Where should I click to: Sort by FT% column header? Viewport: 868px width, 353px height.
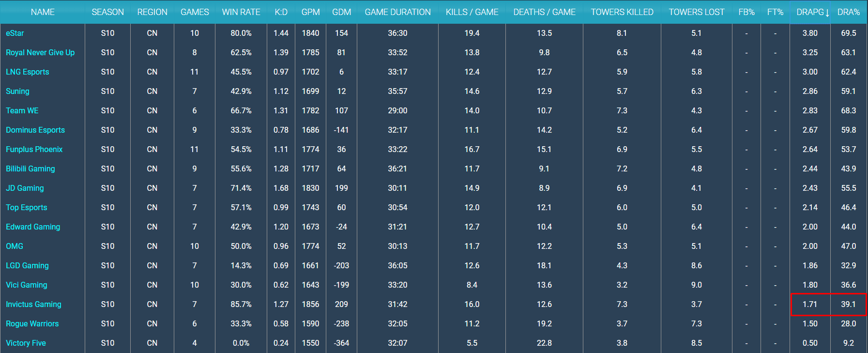(775, 12)
